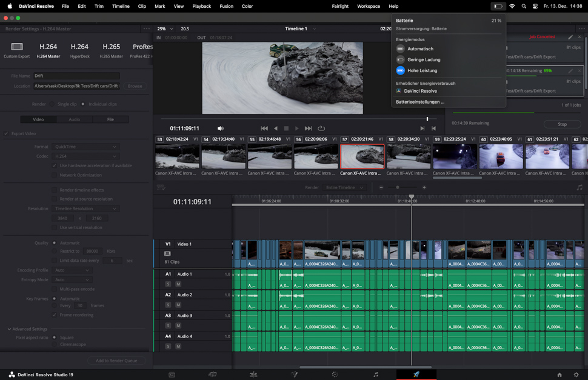The width and height of the screenshot is (588, 380).
Task: Open the Deliver page rocket icon
Action: (416, 375)
